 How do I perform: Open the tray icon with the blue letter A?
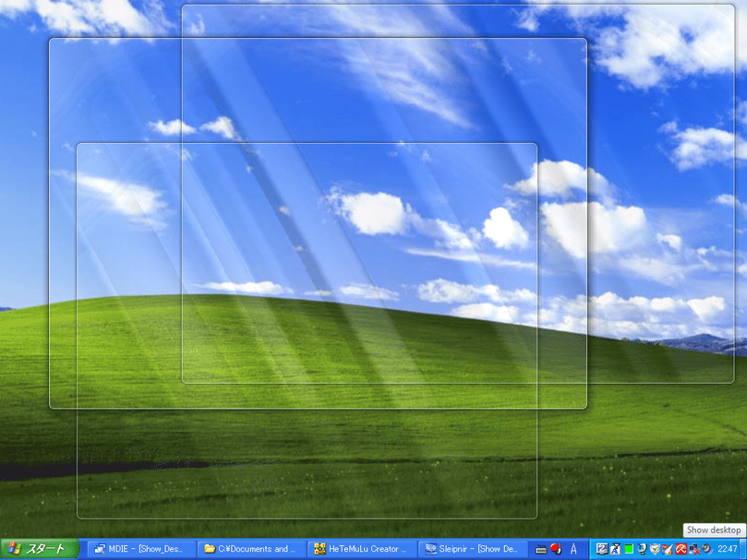(x=615, y=549)
